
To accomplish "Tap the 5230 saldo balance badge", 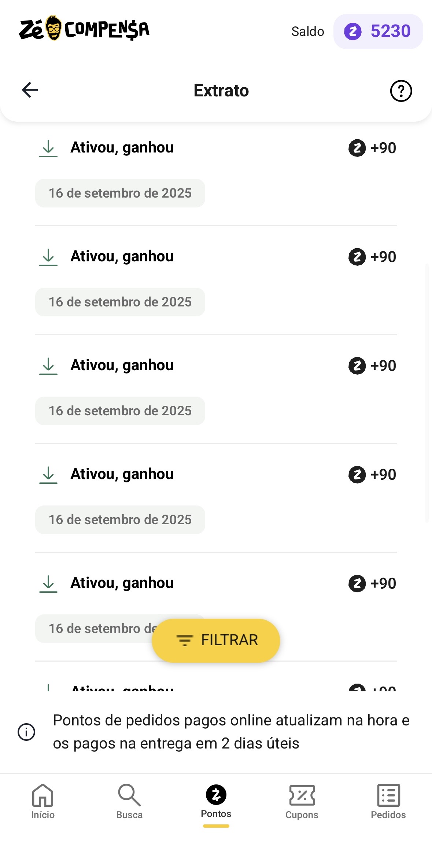I will [378, 32].
